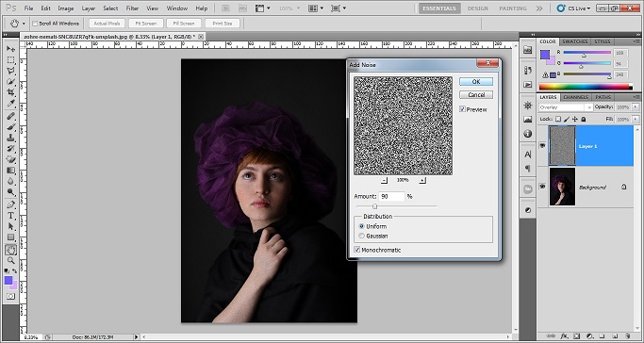Toggle lock all for layer
The width and height of the screenshot is (644, 343).
pos(584,119)
